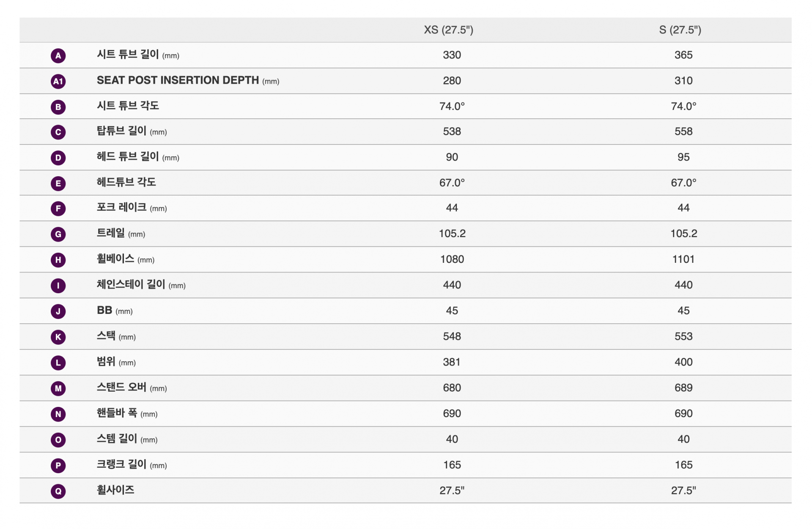Click the S wheelbase value 1101
The height and width of the screenshot is (529, 812).
(683, 259)
